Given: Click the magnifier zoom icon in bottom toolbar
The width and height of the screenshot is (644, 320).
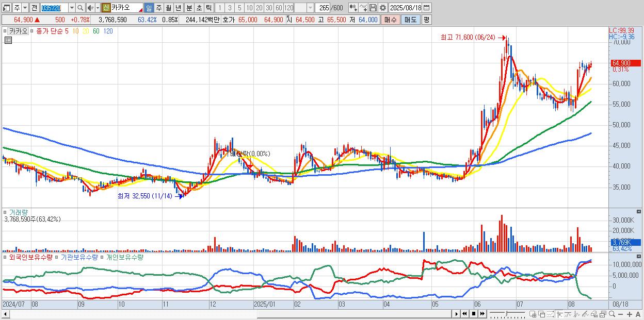Looking at the screenshot, I should click(x=611, y=314).
